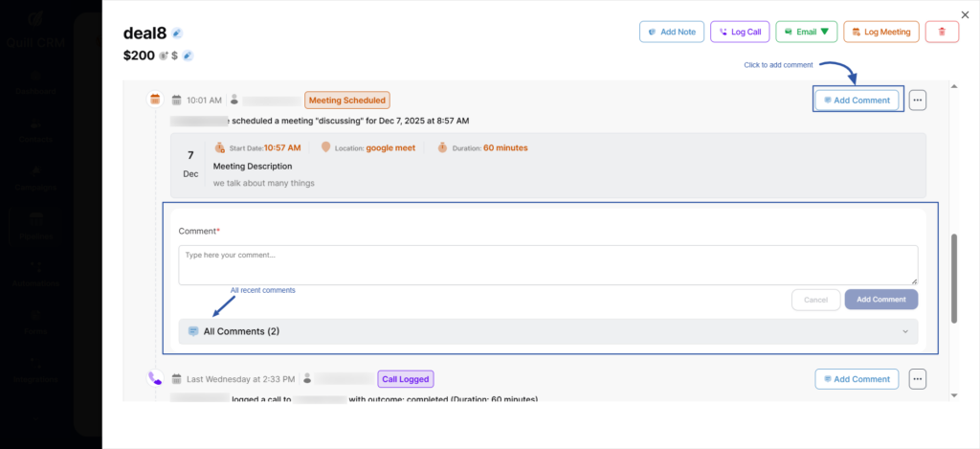Viewport: 980px width, 449px height.
Task: Click the X icon to close the deal panel
Action: (x=964, y=14)
